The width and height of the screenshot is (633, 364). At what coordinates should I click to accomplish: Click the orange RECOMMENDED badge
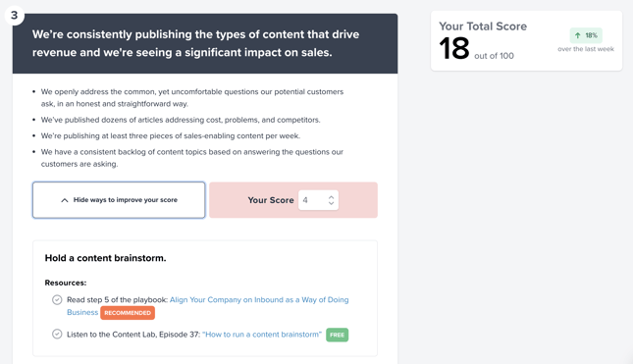click(x=128, y=313)
